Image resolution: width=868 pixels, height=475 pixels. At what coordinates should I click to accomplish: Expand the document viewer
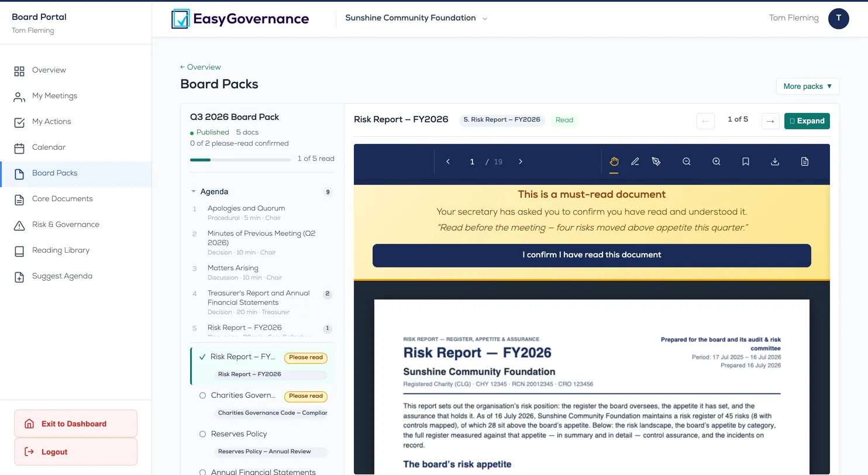pyautogui.click(x=807, y=121)
